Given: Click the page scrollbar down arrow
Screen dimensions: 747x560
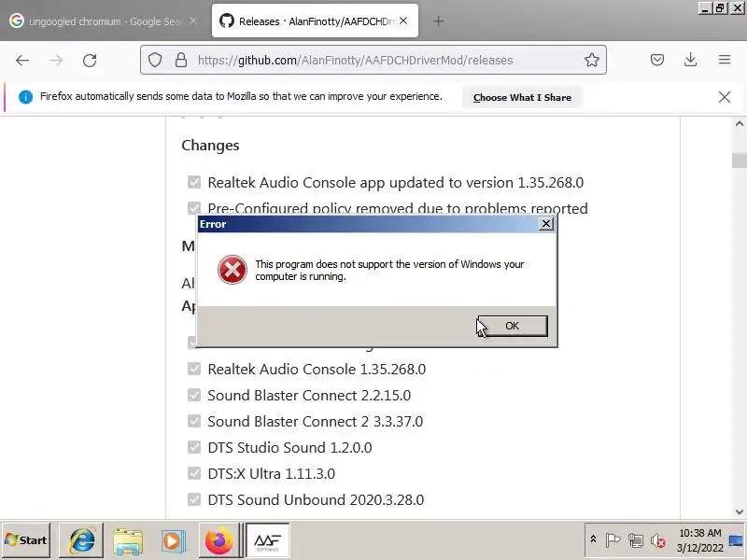Looking at the screenshot, I should pos(740,511).
